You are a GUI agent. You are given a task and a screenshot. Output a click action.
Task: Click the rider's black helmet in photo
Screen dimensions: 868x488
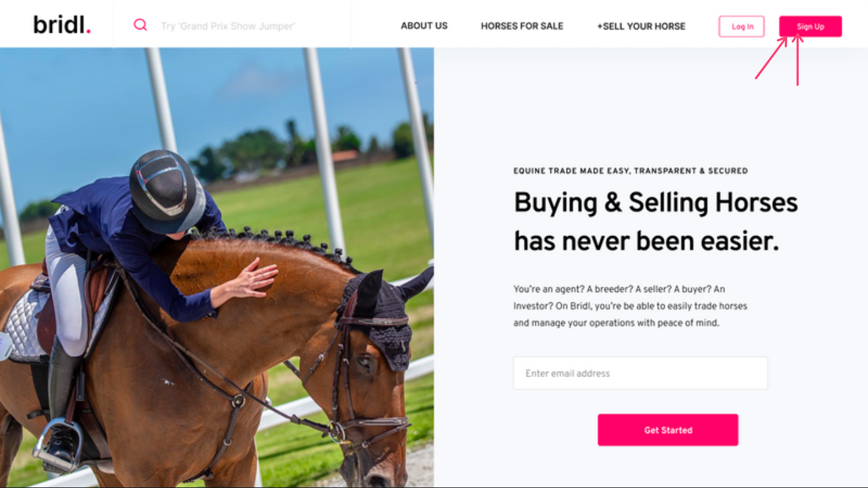point(167,192)
